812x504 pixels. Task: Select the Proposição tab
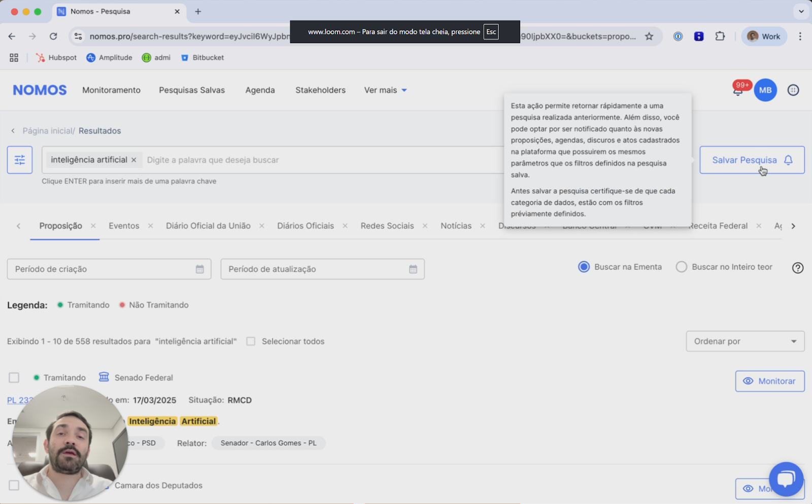click(x=60, y=226)
